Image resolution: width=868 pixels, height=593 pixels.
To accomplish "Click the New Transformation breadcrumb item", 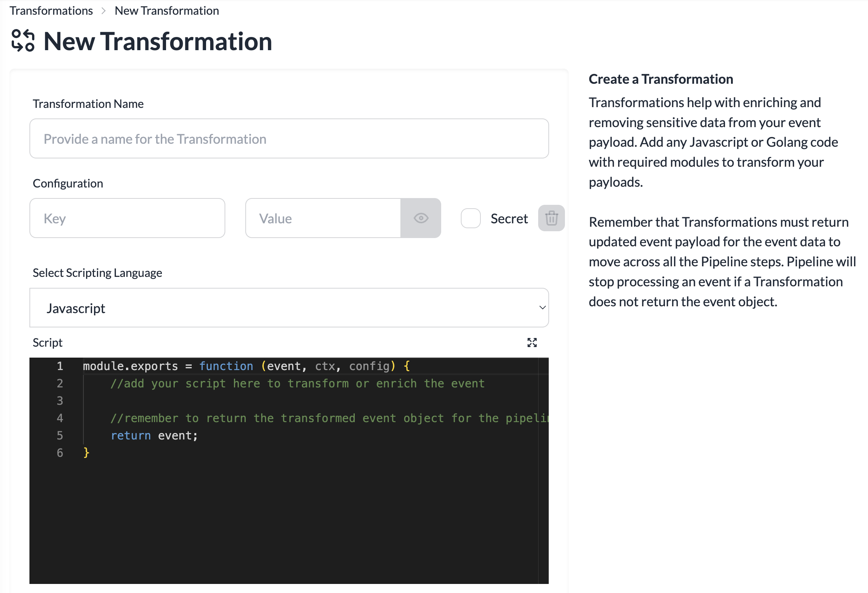I will click(x=167, y=11).
